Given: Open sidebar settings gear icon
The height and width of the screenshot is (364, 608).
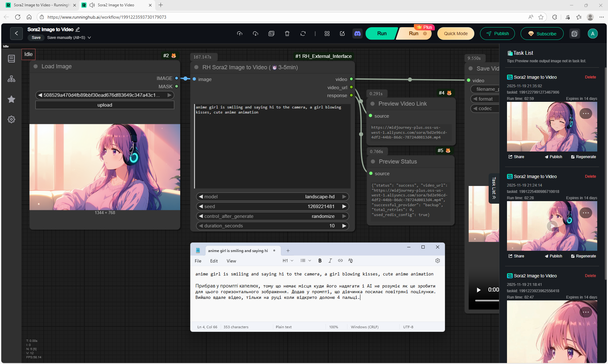Looking at the screenshot, I should (x=11, y=120).
